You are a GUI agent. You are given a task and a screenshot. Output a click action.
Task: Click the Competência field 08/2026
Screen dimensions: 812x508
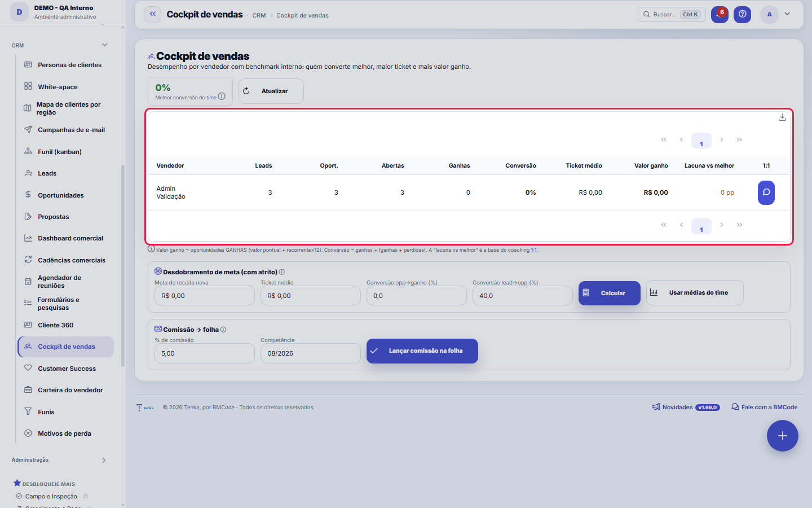[x=311, y=353]
